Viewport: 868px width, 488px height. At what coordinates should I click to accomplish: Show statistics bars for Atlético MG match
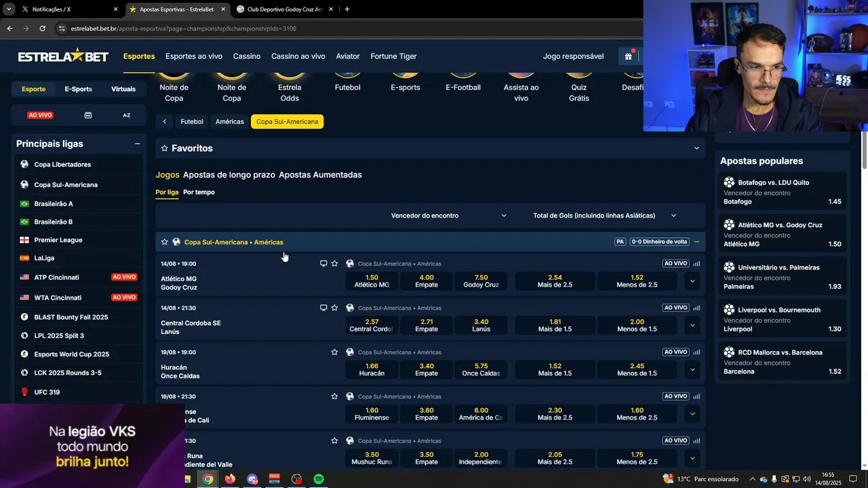pos(696,264)
